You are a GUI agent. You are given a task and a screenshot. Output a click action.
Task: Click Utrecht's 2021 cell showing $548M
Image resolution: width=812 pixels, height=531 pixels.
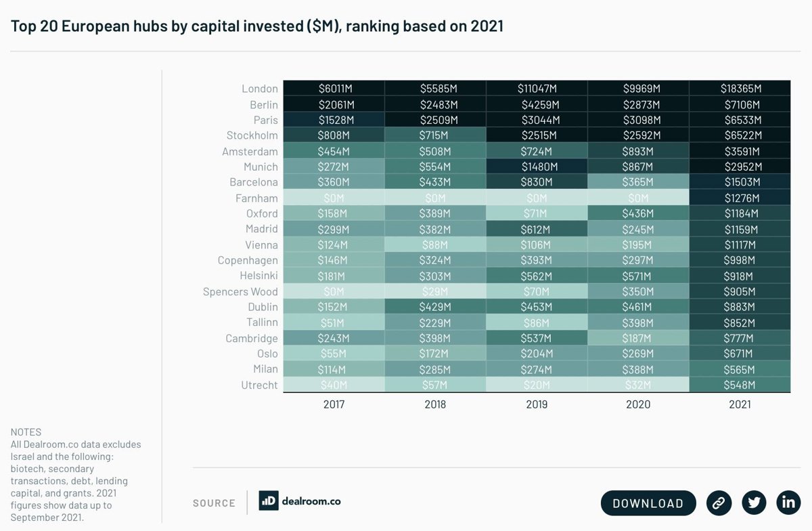(740, 385)
